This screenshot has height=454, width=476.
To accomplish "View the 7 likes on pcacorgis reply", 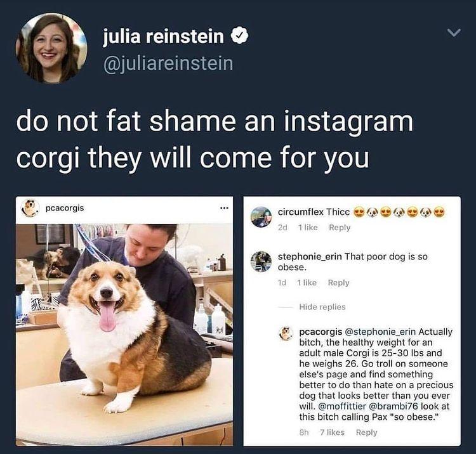I will tap(332, 432).
